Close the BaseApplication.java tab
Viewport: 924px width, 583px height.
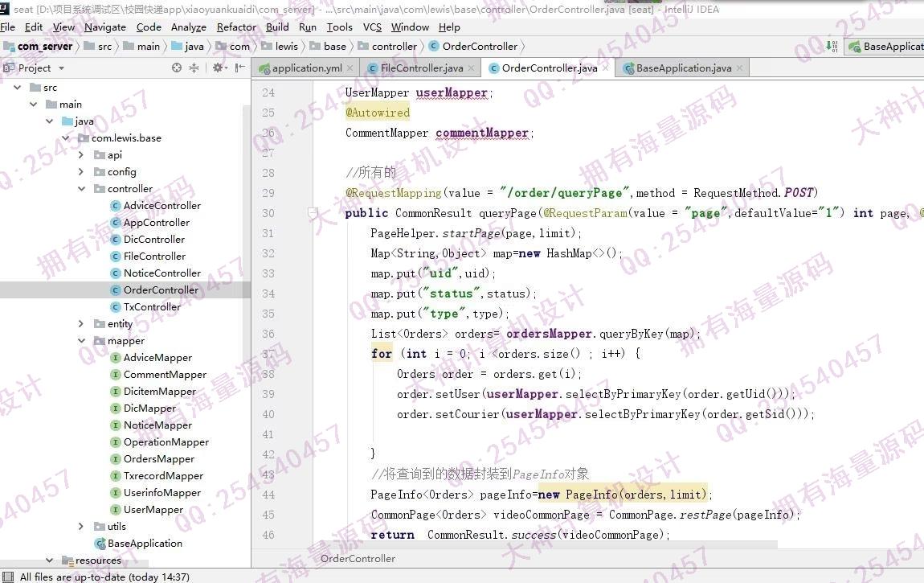coord(739,68)
